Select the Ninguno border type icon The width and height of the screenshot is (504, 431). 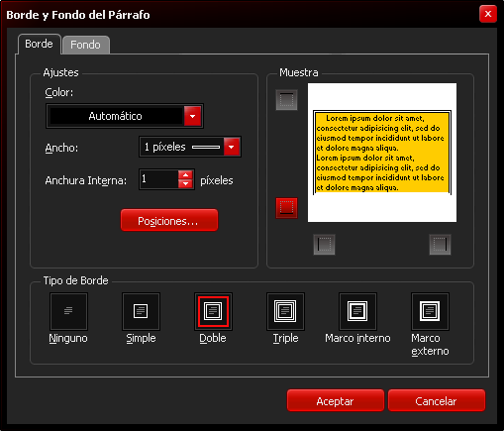click(68, 311)
